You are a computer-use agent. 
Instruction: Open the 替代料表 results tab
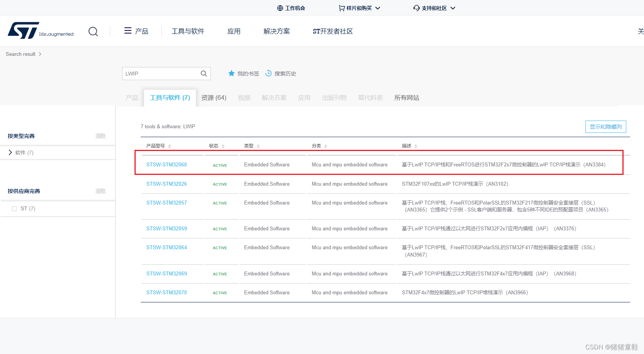click(x=370, y=98)
